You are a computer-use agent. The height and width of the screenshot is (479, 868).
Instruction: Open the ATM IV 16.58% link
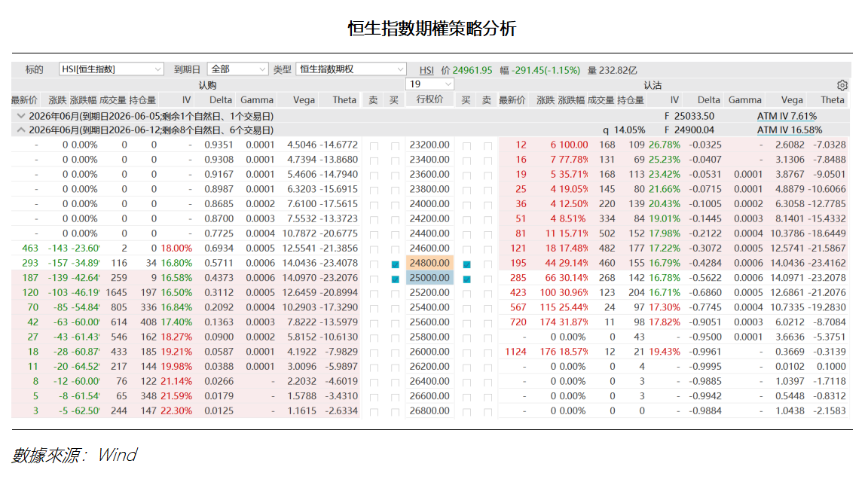pyautogui.click(x=790, y=130)
